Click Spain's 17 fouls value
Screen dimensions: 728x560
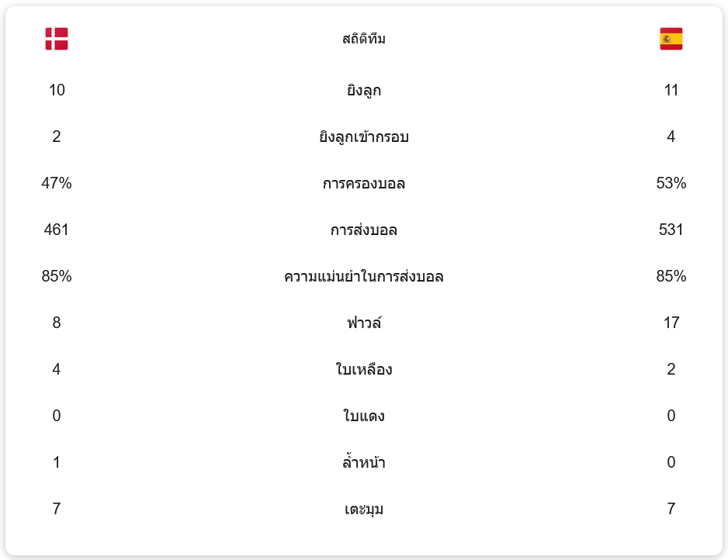671,323
